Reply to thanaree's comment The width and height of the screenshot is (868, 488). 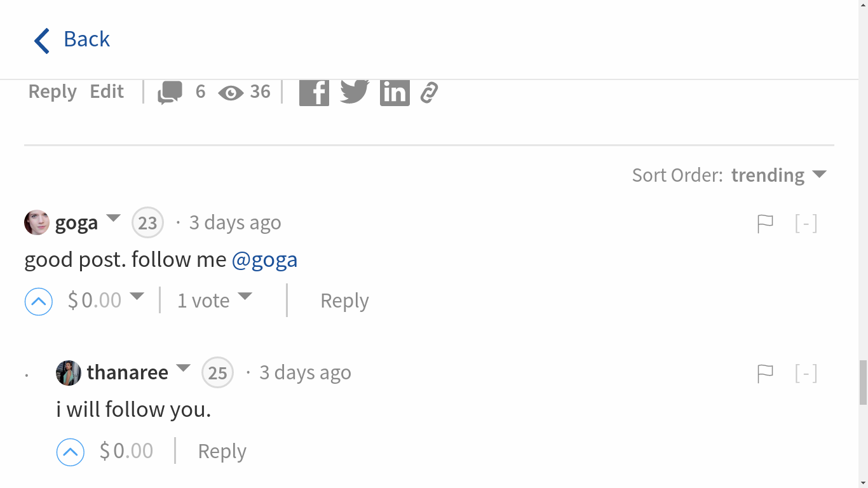coord(222,451)
